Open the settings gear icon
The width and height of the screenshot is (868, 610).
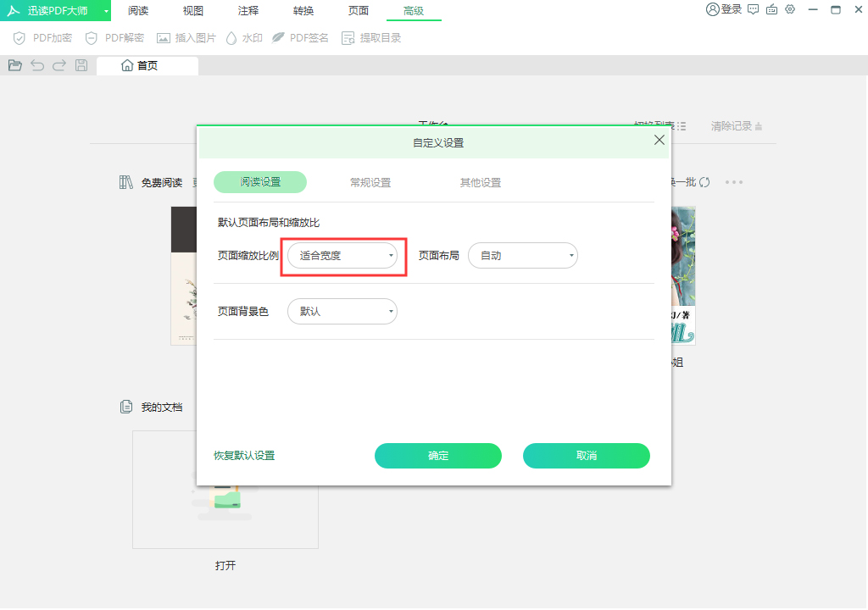790,10
